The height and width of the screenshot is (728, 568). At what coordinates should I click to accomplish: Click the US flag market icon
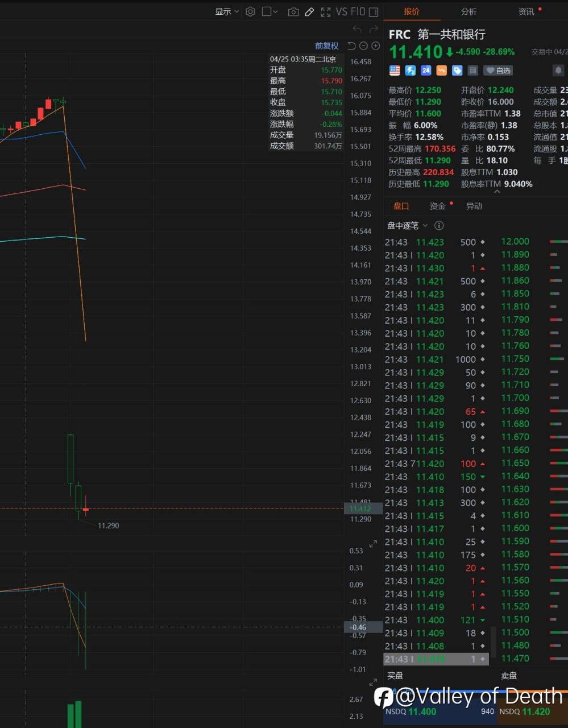click(395, 71)
